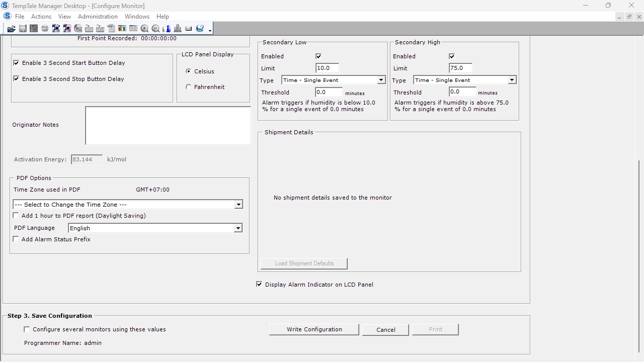Expand the Time Zone selection dropdown
This screenshot has width=644, height=362.
pyautogui.click(x=238, y=205)
